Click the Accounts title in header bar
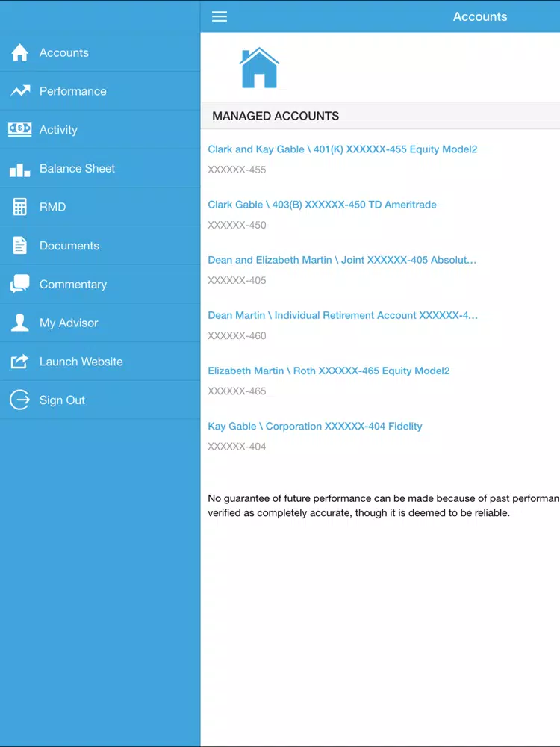The image size is (560, 747). coord(480,16)
